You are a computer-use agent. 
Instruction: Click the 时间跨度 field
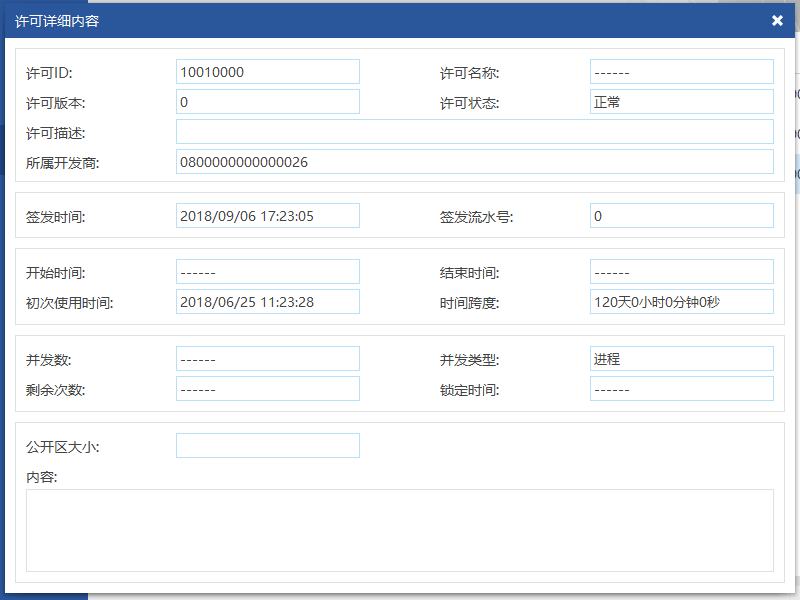(x=681, y=302)
